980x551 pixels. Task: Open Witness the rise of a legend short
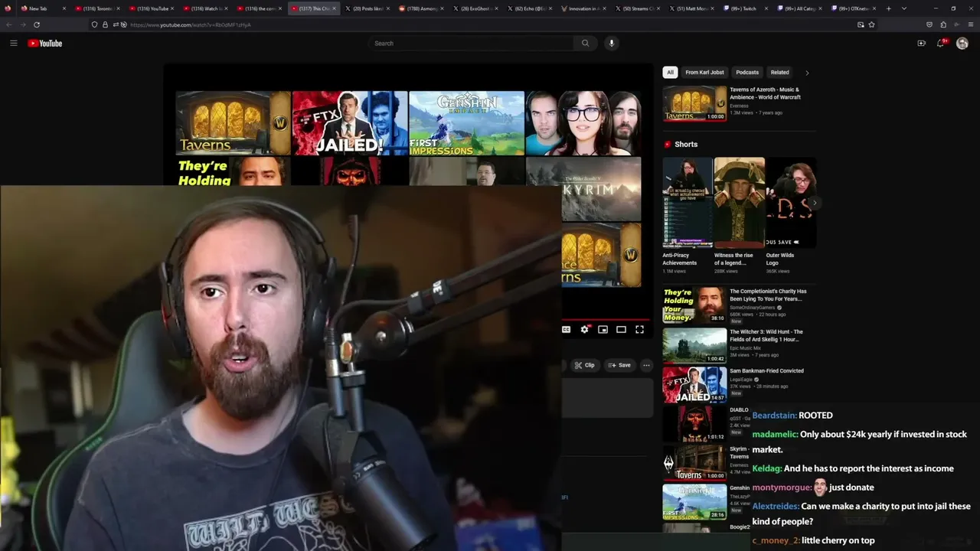click(x=739, y=203)
